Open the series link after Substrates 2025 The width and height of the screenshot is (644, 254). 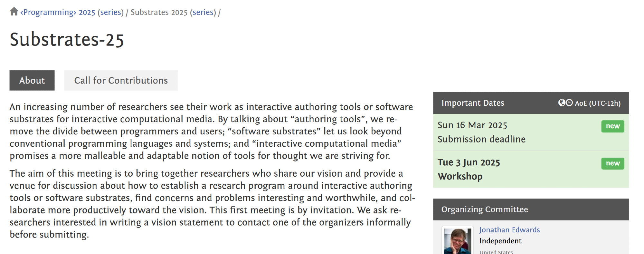point(203,12)
